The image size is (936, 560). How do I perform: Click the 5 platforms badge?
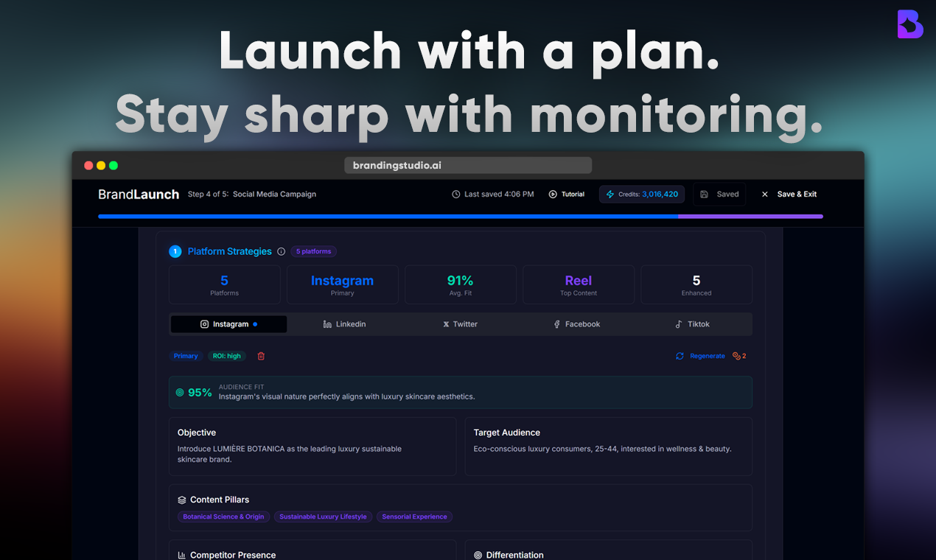pyautogui.click(x=313, y=251)
